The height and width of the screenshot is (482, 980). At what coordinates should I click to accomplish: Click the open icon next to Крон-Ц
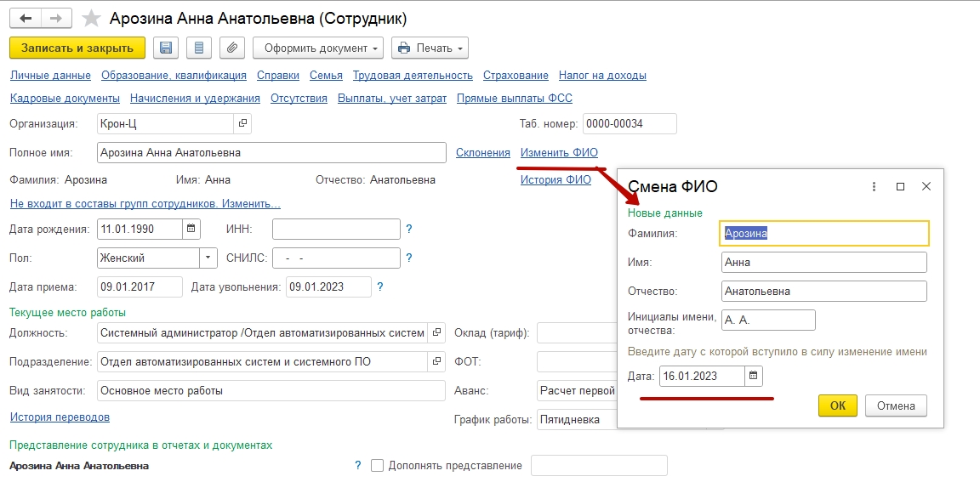242,124
